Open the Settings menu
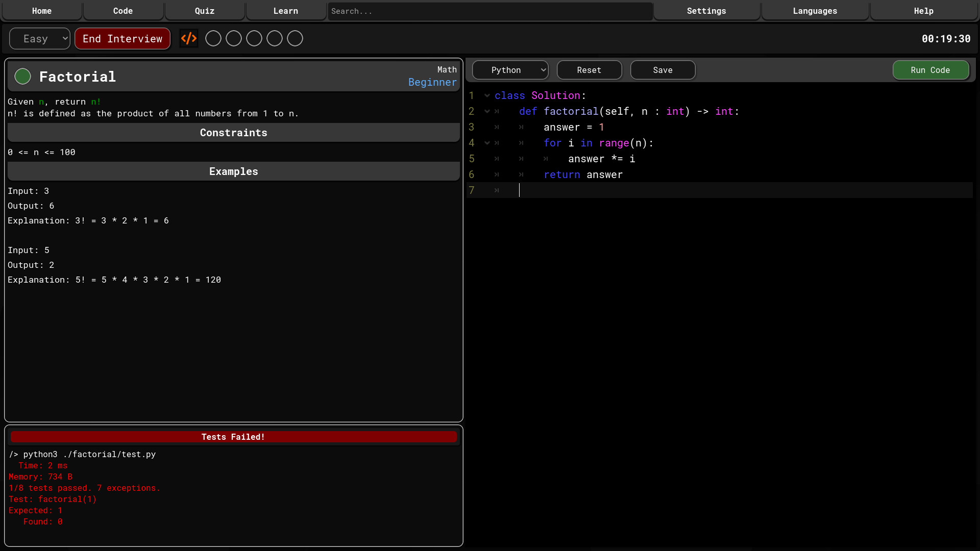 706,11
